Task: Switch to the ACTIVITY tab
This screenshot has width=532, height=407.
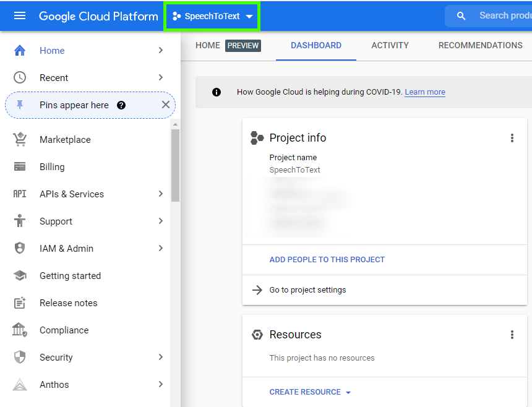Action: coord(390,45)
